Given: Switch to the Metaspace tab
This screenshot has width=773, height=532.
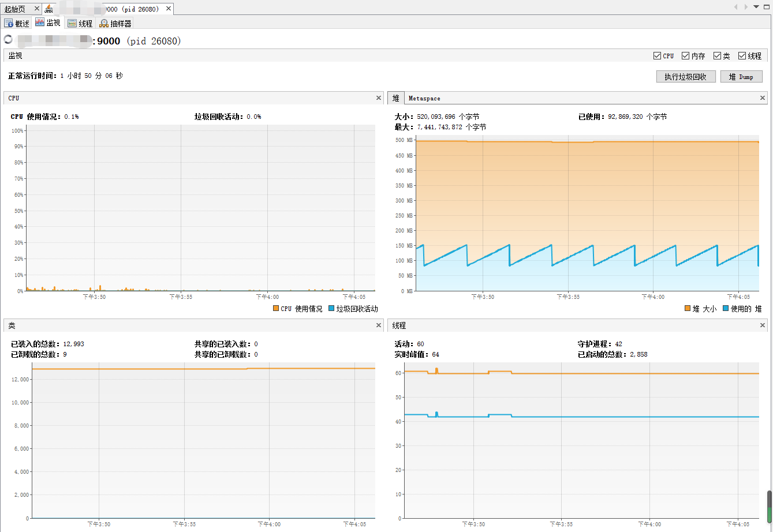Looking at the screenshot, I should point(424,98).
